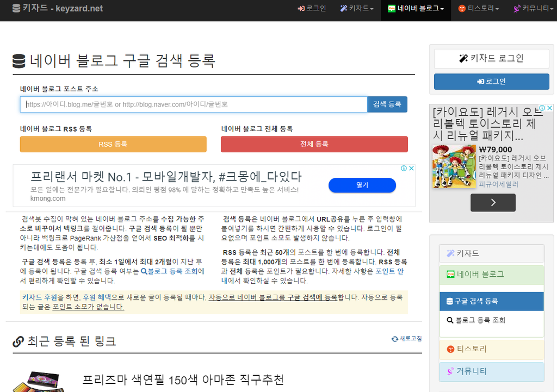Open the 커뮤니티 dropdown in navbar
Image resolution: width=557 pixels, height=392 pixels.
(x=533, y=9)
